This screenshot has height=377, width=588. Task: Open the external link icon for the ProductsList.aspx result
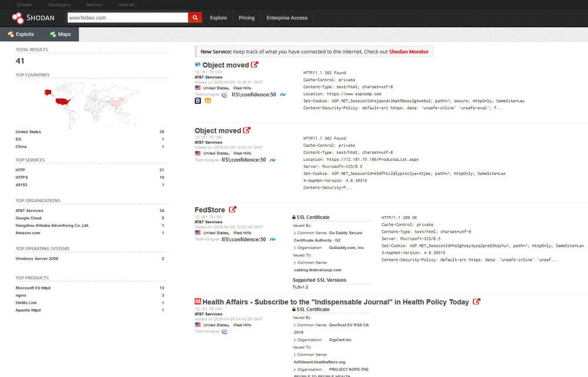tap(247, 130)
